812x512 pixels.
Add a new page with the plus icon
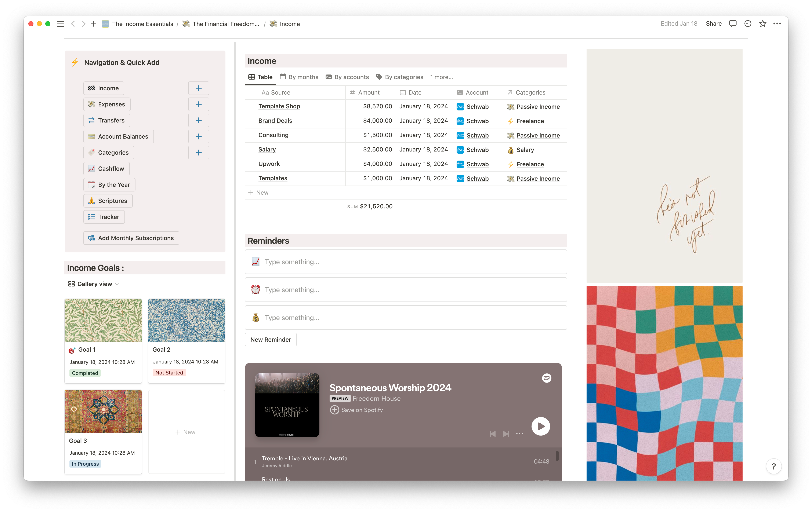coord(93,24)
